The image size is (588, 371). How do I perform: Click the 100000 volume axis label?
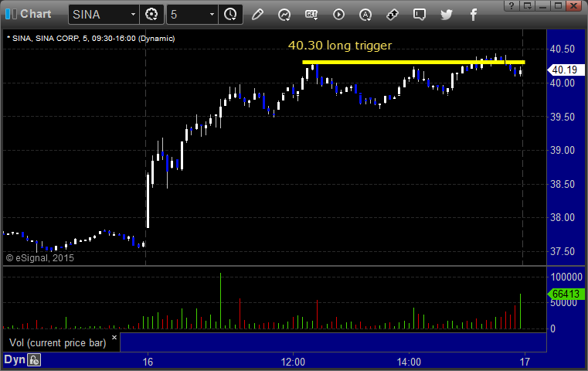[566, 277]
